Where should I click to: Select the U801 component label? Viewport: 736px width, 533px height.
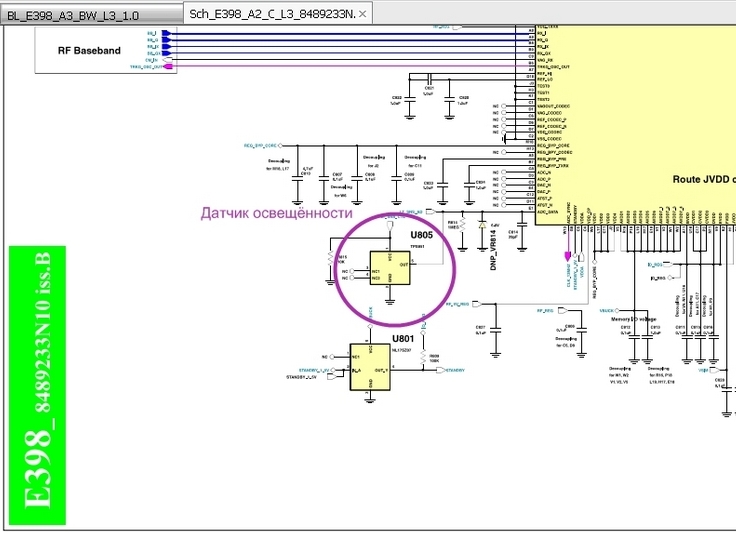pyautogui.click(x=403, y=339)
